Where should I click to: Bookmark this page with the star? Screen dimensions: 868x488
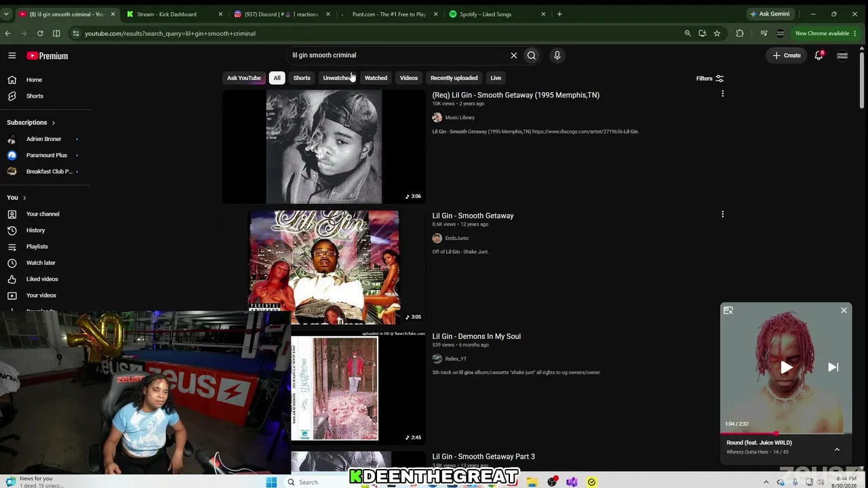(x=717, y=33)
